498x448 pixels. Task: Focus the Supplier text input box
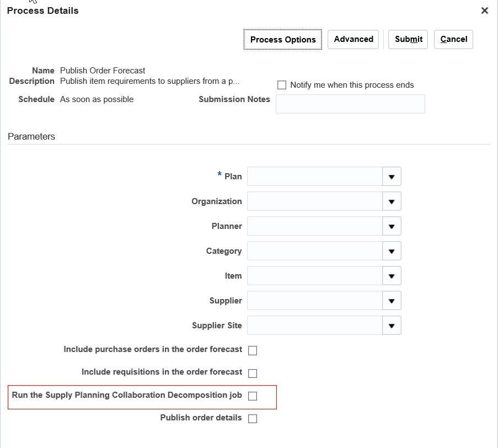click(314, 301)
